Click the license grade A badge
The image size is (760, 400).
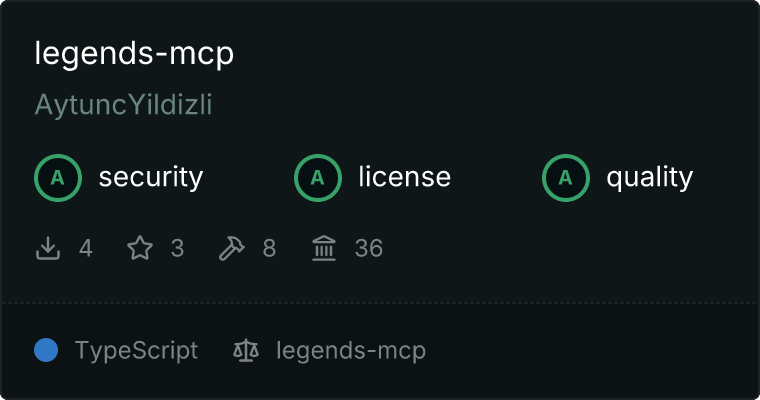[x=318, y=178]
